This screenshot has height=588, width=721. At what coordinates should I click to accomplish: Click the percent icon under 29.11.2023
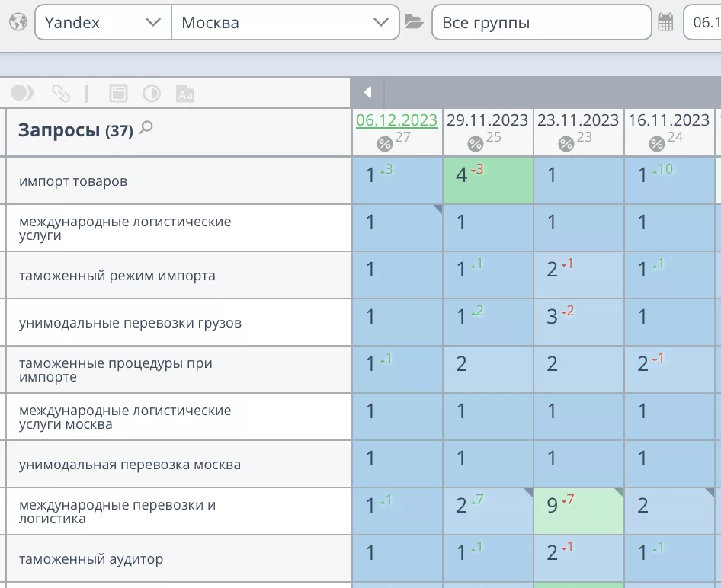click(475, 143)
